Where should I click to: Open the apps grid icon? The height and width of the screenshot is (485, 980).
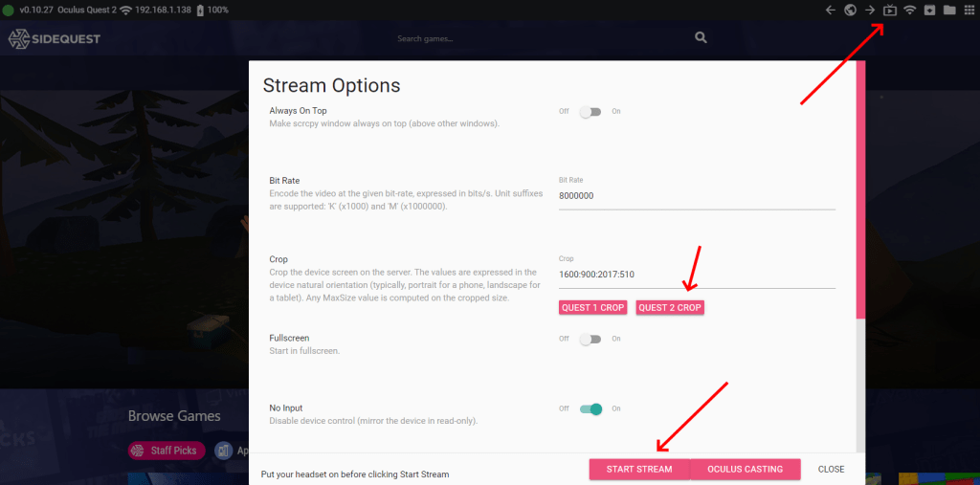click(969, 10)
